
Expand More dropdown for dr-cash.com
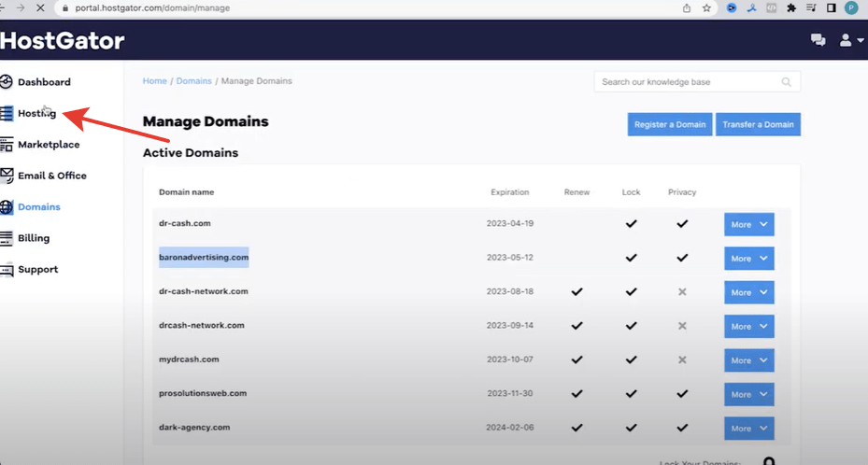point(749,224)
